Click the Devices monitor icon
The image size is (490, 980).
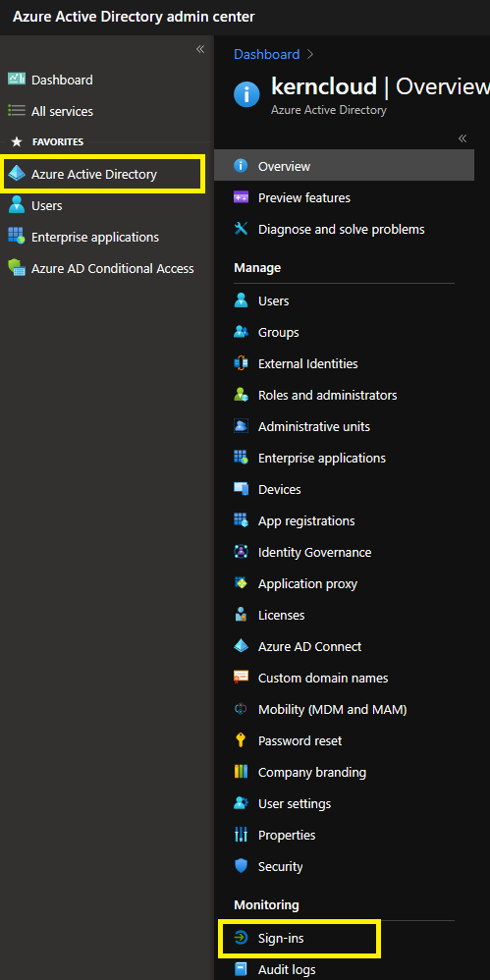pyautogui.click(x=241, y=489)
